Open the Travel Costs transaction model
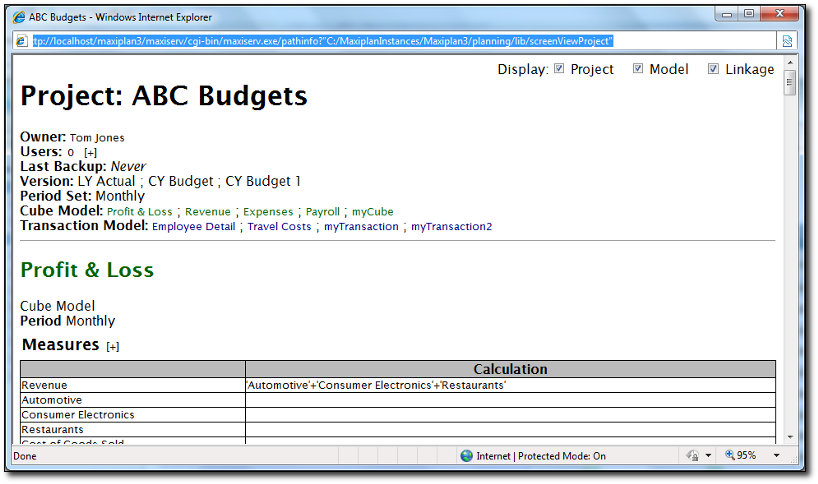Viewport: 818px width, 484px height. [279, 227]
